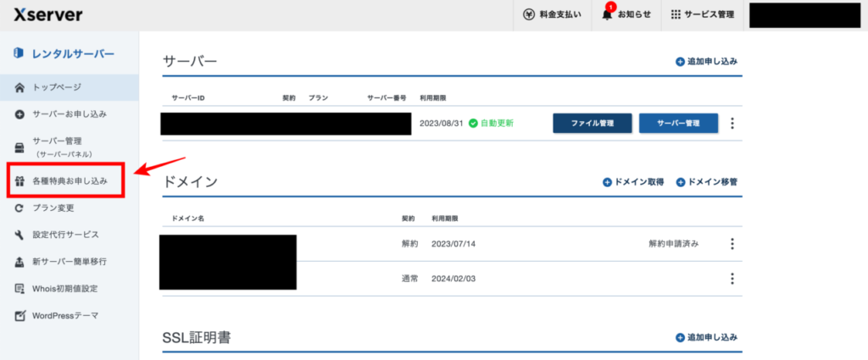Click the 2024/02/03 domain expiry date

pyautogui.click(x=453, y=278)
